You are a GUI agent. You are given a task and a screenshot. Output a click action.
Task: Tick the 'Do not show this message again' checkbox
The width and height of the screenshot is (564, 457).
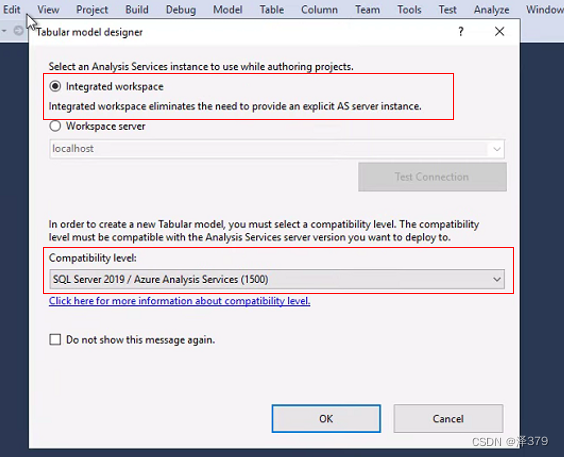click(x=55, y=340)
